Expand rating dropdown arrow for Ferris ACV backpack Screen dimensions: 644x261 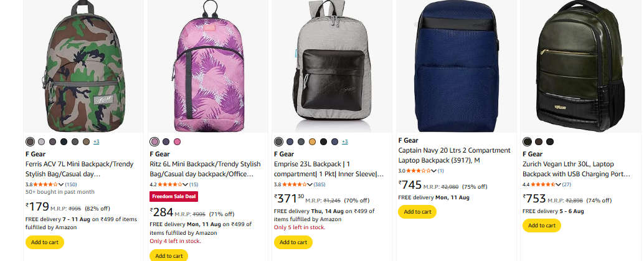click(x=61, y=184)
